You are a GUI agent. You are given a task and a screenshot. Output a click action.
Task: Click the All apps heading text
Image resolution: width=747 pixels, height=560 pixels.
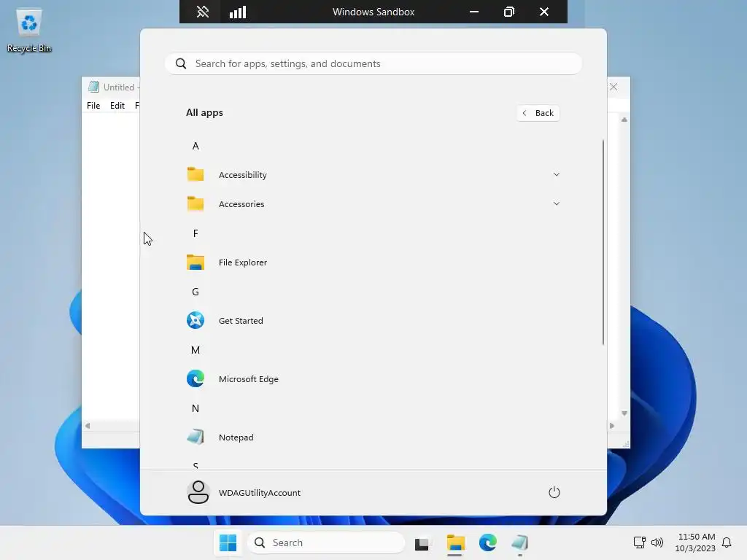click(x=204, y=113)
